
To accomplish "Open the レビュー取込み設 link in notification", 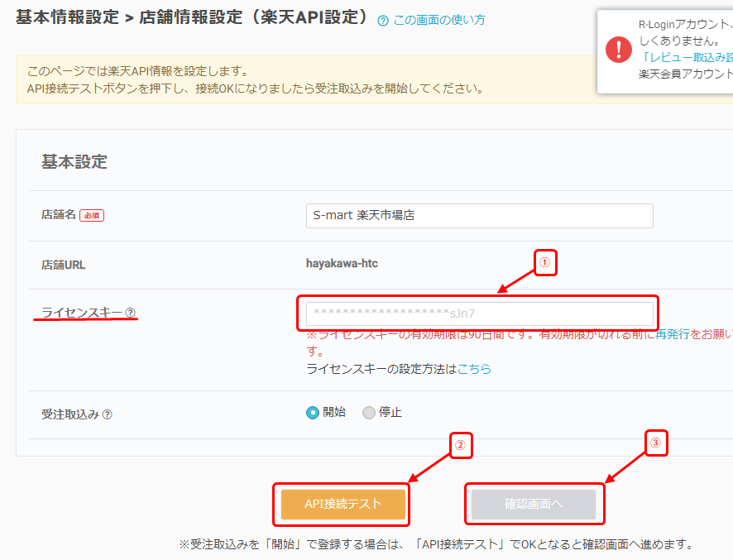I will pyautogui.click(x=687, y=57).
